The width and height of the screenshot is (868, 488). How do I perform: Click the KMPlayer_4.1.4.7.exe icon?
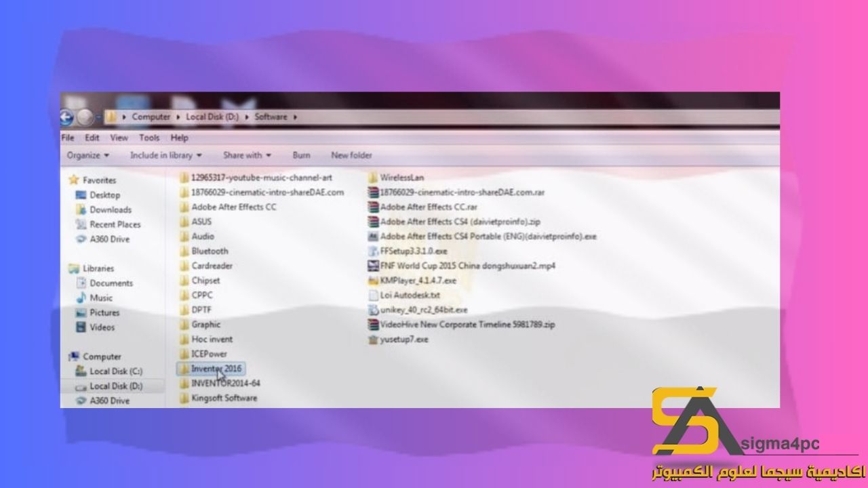(372, 281)
